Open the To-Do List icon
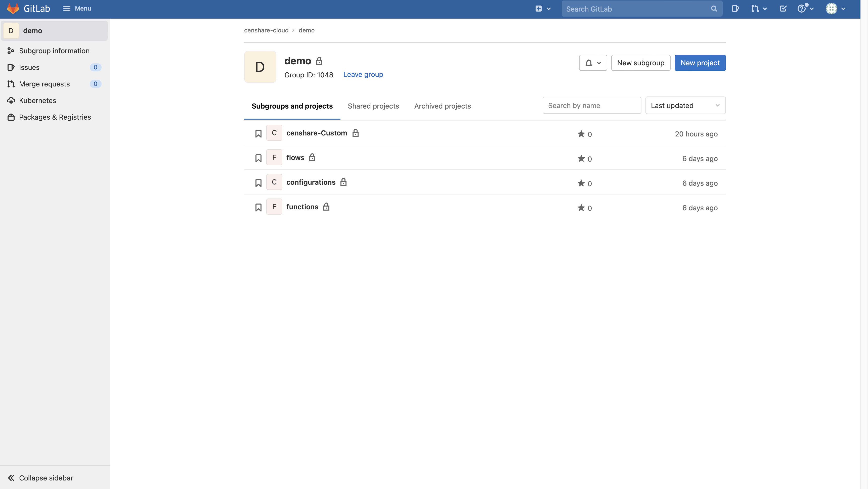 (x=784, y=9)
